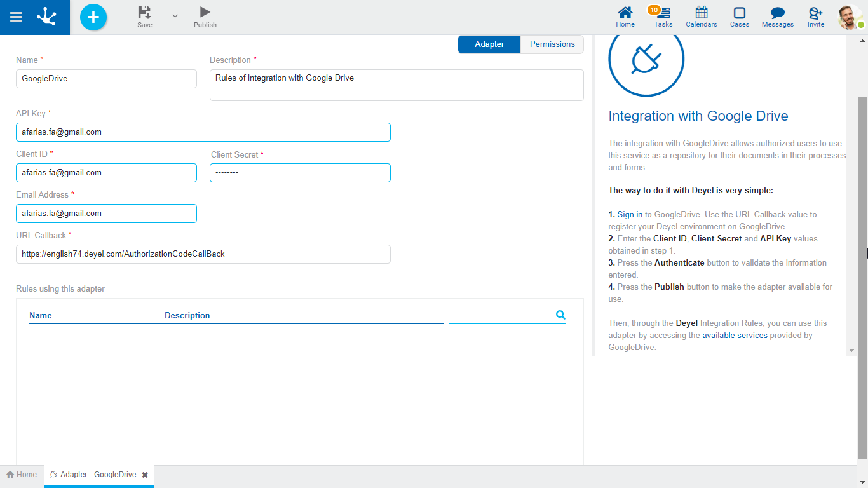Open the Messages chat icon

(777, 17)
